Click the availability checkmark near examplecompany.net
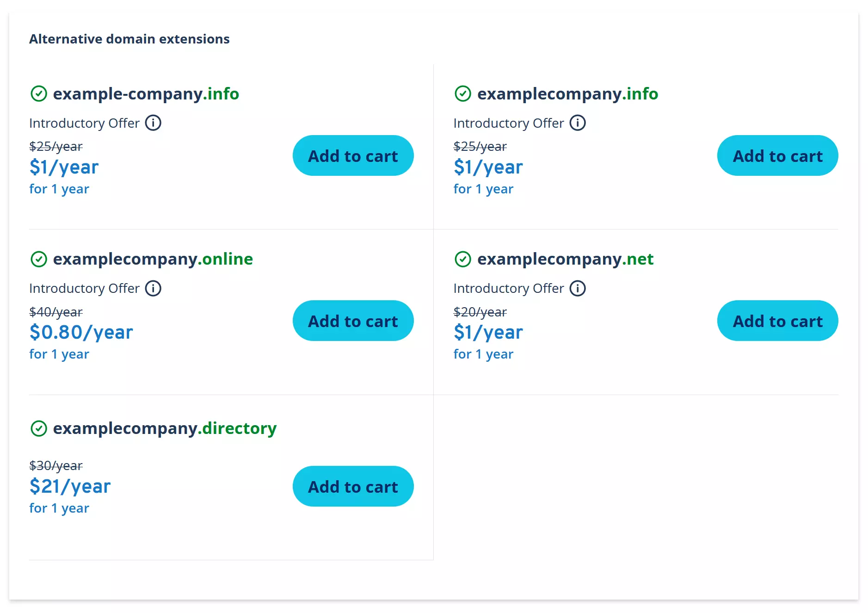Screen dimensions: 868x613 click(464, 259)
